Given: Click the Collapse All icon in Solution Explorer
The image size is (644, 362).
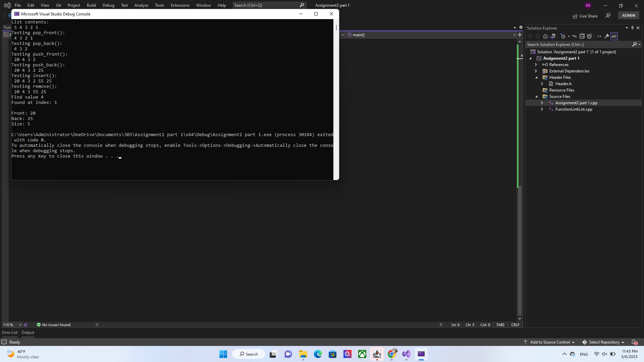Looking at the screenshot, I should 582,36.
